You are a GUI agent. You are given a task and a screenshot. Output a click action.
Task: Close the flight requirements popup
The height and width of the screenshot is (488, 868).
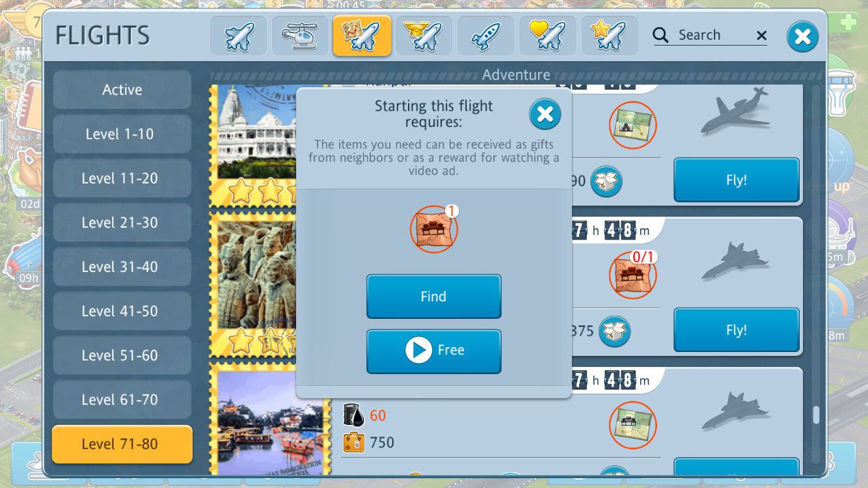pos(545,115)
